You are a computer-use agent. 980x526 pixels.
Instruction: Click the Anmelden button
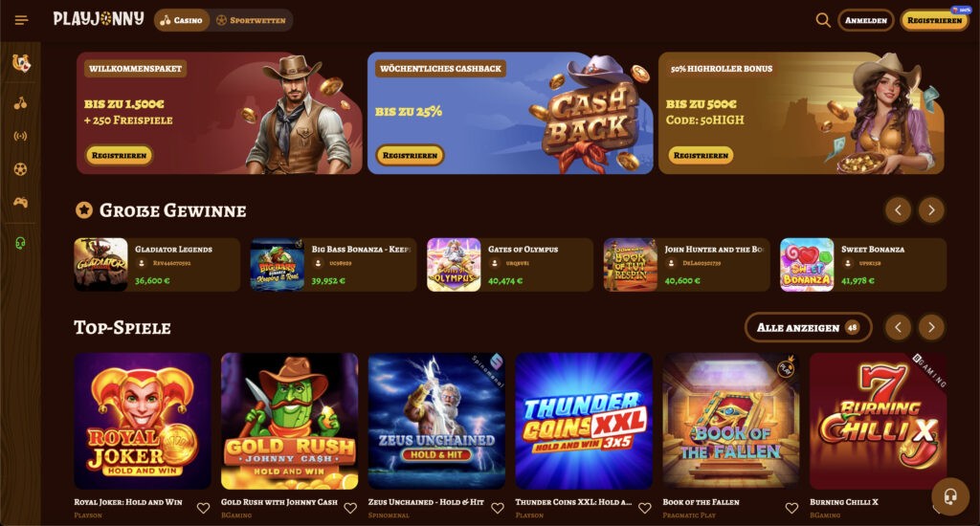865,21
